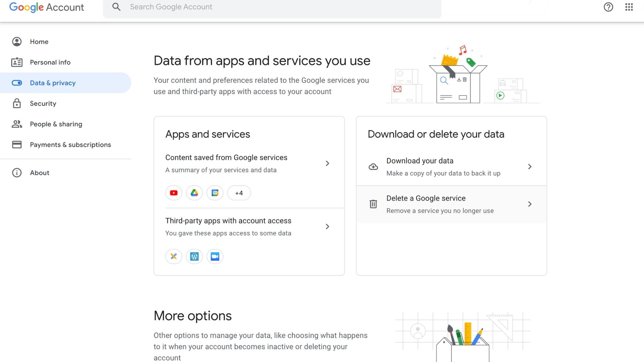Image resolution: width=644 pixels, height=362 pixels.
Task: Click the Google Account logo
Action: (47, 7)
